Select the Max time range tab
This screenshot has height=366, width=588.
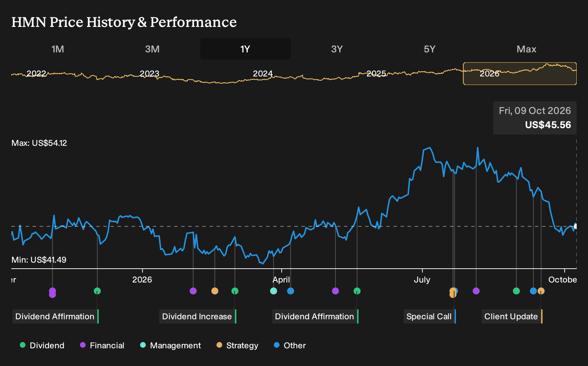(526, 49)
